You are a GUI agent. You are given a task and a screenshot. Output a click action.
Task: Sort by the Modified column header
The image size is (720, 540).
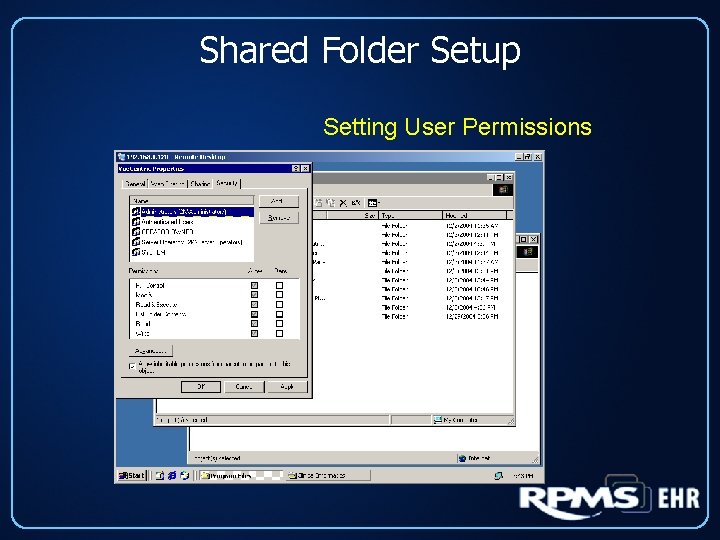click(474, 215)
